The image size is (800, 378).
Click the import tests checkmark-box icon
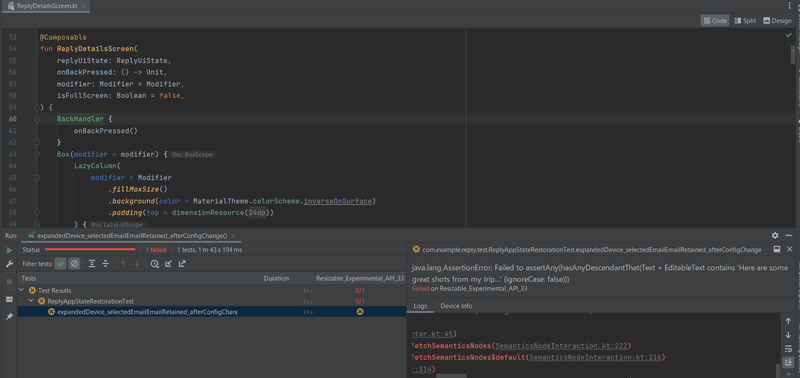(x=168, y=264)
